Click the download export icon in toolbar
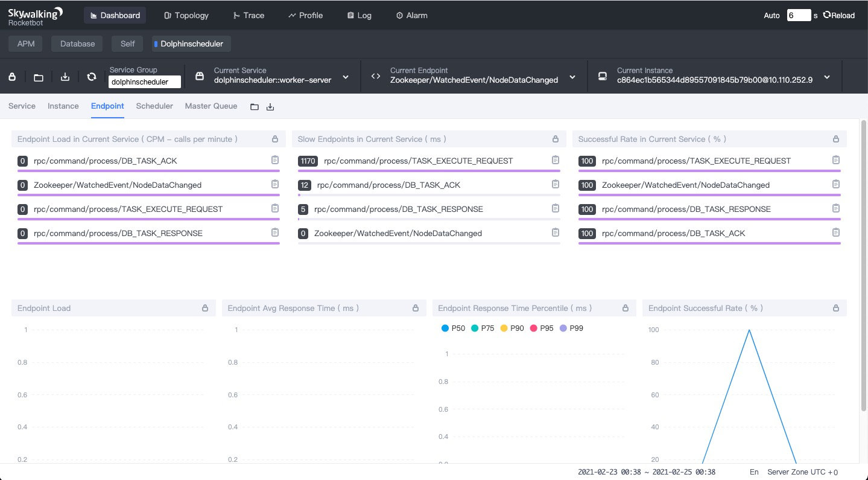 [x=65, y=77]
